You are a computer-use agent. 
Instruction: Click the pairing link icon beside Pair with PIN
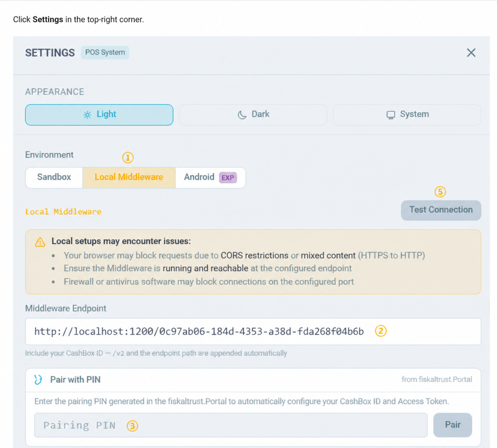[38, 380]
